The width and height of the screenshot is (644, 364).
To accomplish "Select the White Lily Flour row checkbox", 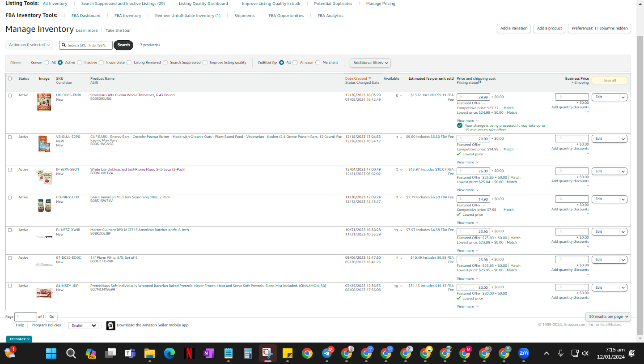I will [10, 170].
